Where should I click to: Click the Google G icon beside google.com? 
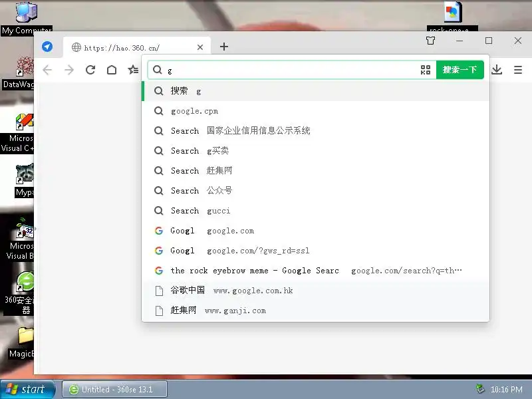pyautogui.click(x=158, y=231)
